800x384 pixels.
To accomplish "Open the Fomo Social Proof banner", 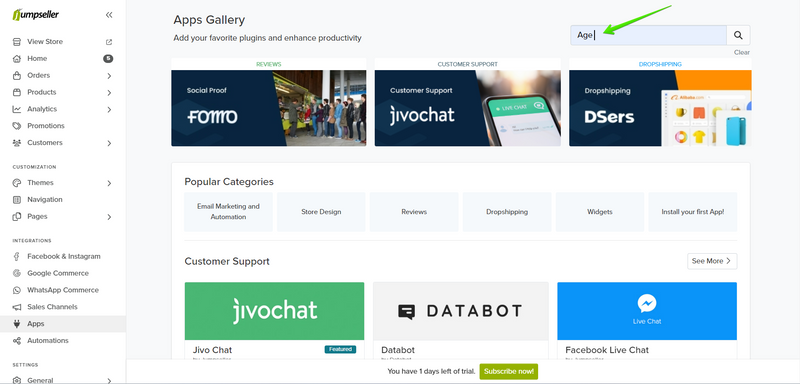I will coord(268,108).
